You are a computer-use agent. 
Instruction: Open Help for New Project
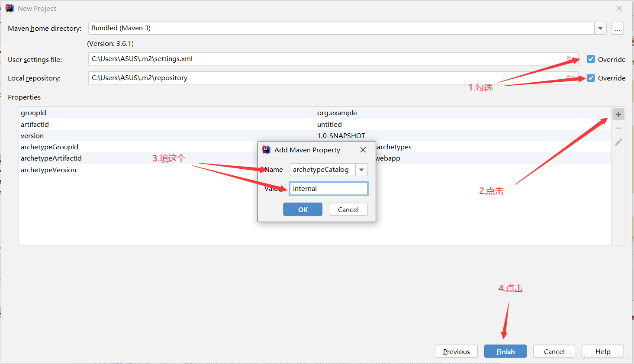point(603,351)
